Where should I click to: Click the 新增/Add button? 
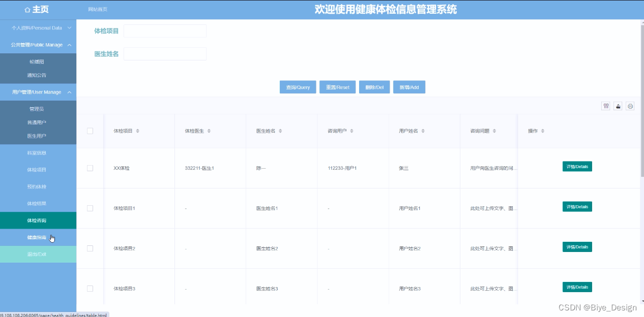pos(409,87)
